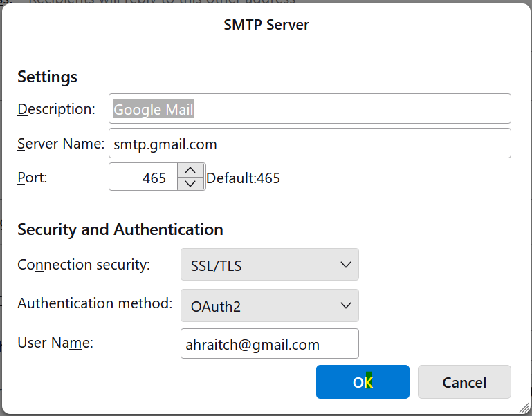
Task: Click the "Port:" label
Action: coord(32,177)
